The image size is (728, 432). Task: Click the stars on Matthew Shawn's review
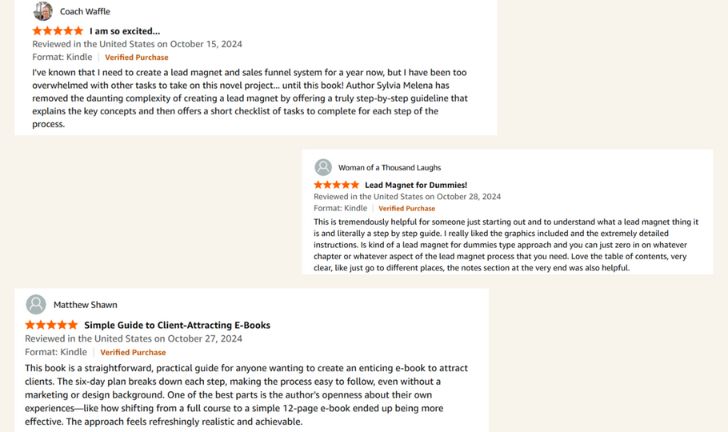tap(50, 325)
